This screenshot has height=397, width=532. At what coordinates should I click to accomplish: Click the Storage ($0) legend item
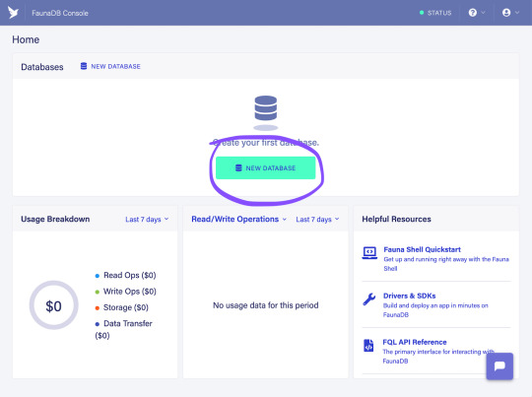click(122, 307)
